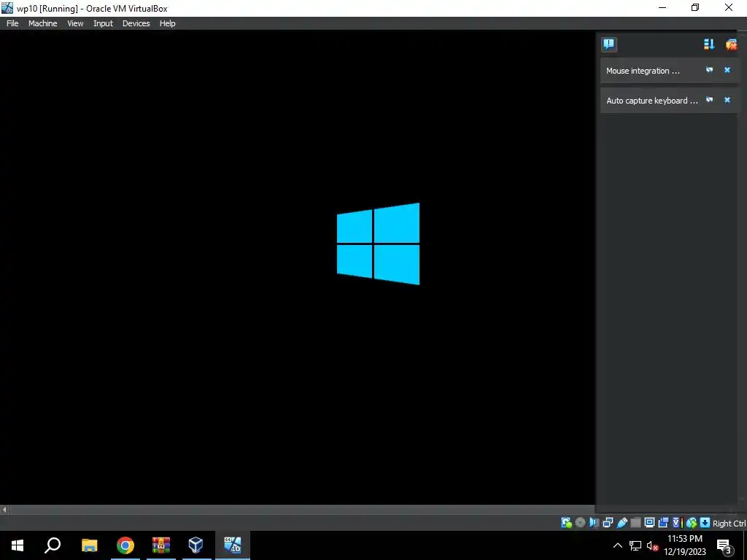Open the Help menu
747x560 pixels.
(167, 23)
